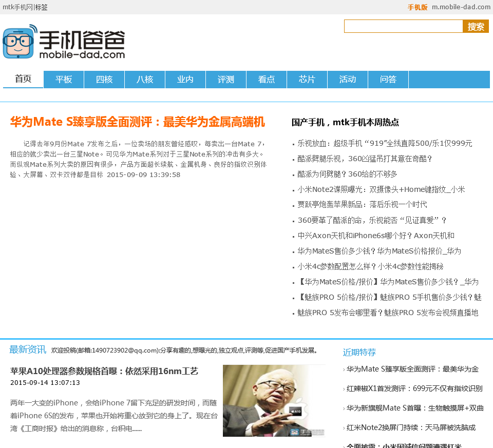The width and height of the screenshot is (493, 448).
Task: Click the 标签 link at top
Action: (41, 7)
